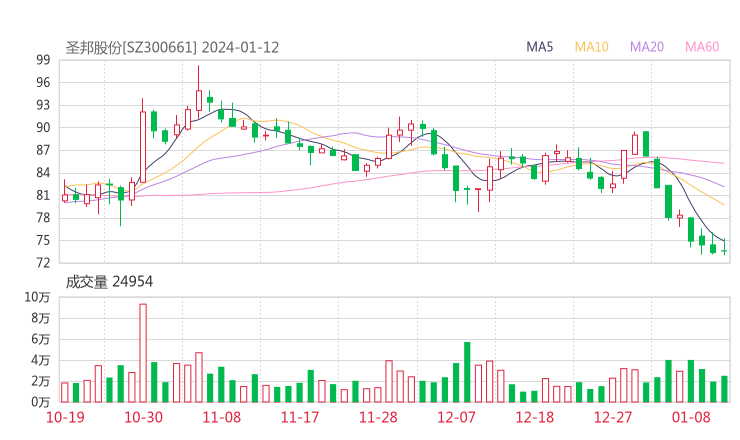The height and width of the screenshot is (440, 740).
Task: Click the 90 price axis label
Action: tap(43, 127)
